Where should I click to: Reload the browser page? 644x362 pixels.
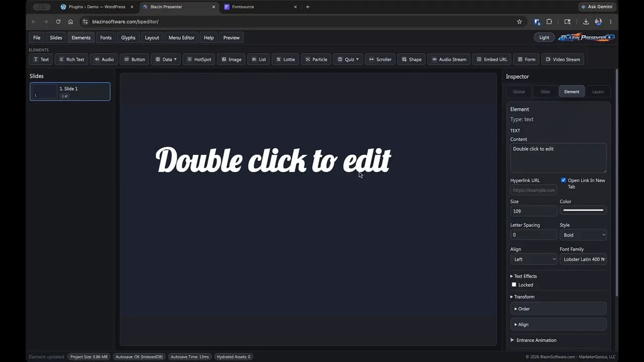(58, 22)
